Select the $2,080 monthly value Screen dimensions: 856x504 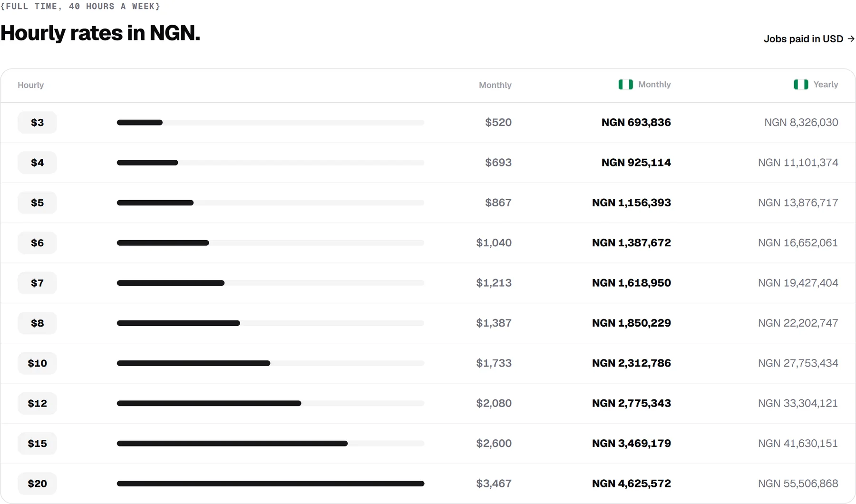point(494,403)
